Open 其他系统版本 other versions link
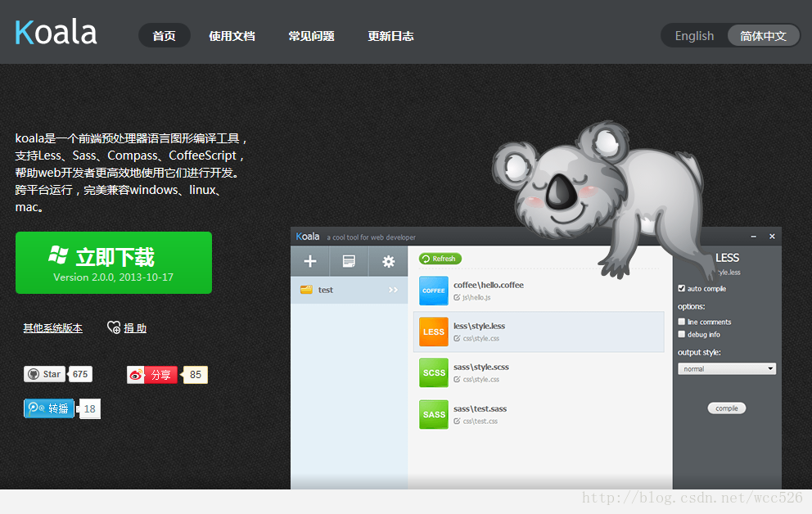812x514 pixels. 53,328
